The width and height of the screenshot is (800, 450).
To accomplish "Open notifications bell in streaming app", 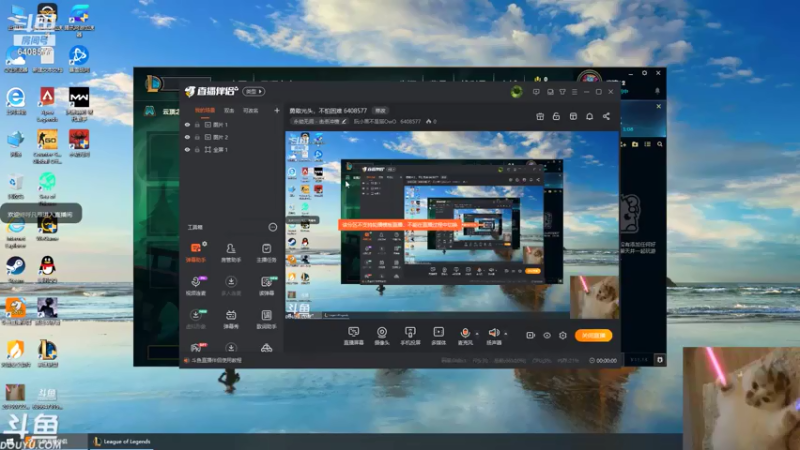I will tap(589, 116).
